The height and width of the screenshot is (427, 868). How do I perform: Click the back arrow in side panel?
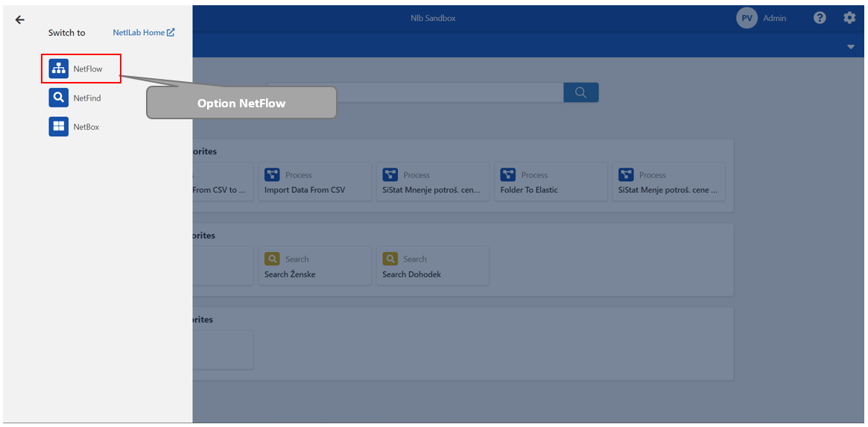(19, 20)
